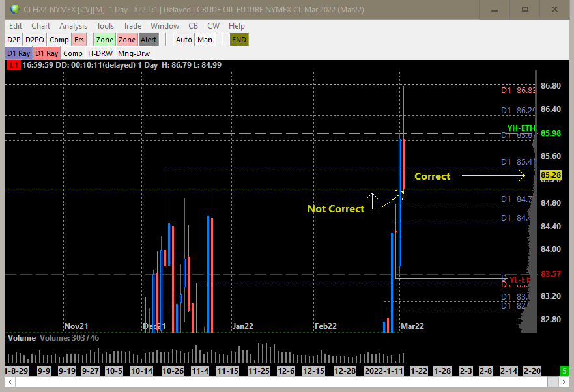This screenshot has width=574, height=392.
Task: Click the green 5 box at axis corner
Action: 564,371
